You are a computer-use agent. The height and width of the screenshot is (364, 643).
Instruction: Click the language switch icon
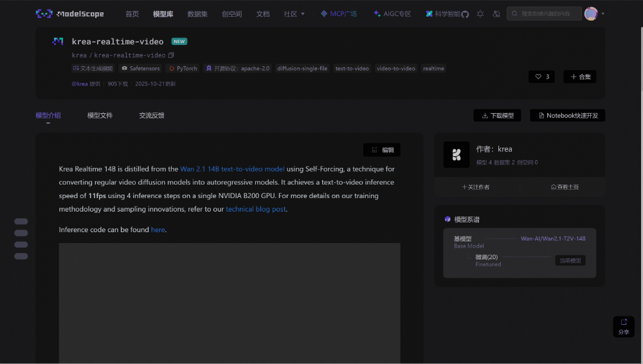click(496, 14)
